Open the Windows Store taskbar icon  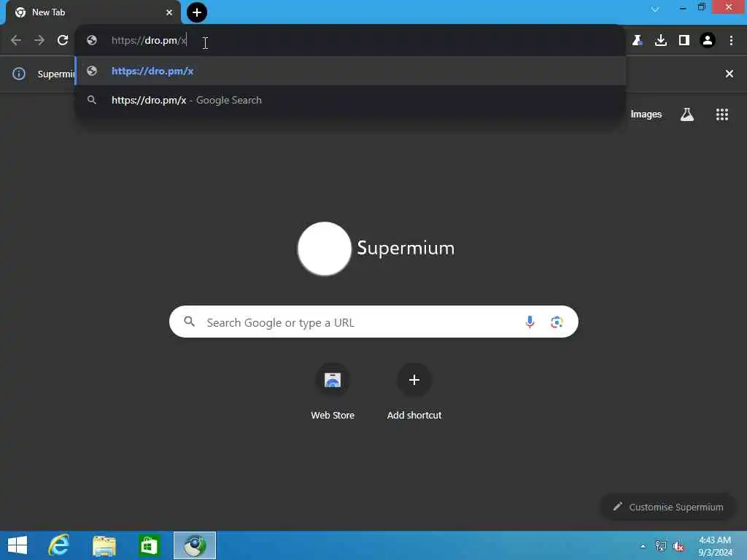[x=149, y=545]
